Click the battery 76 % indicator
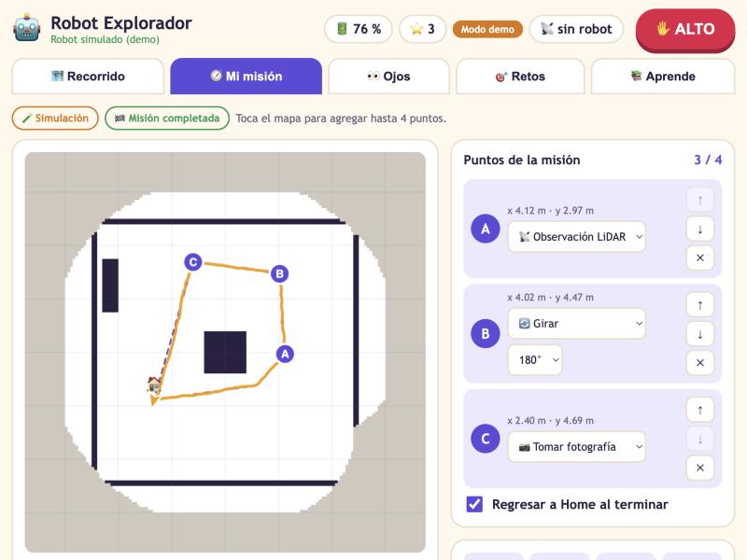The image size is (747, 560). 359,29
